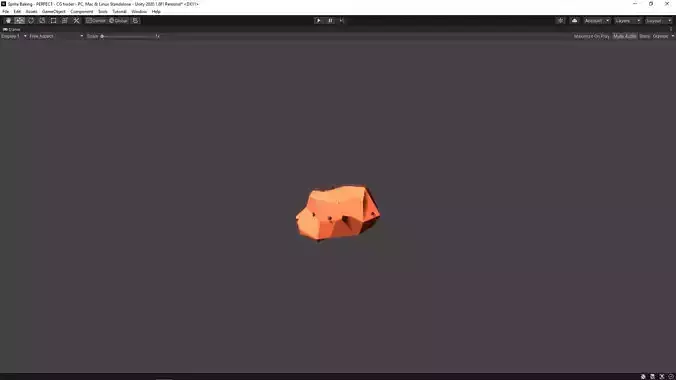Open the Edit menu

pos(17,12)
